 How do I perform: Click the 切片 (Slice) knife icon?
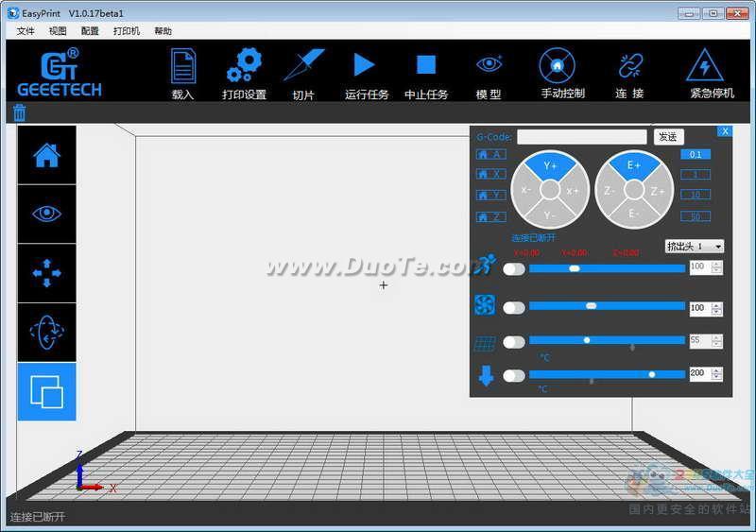(x=303, y=66)
